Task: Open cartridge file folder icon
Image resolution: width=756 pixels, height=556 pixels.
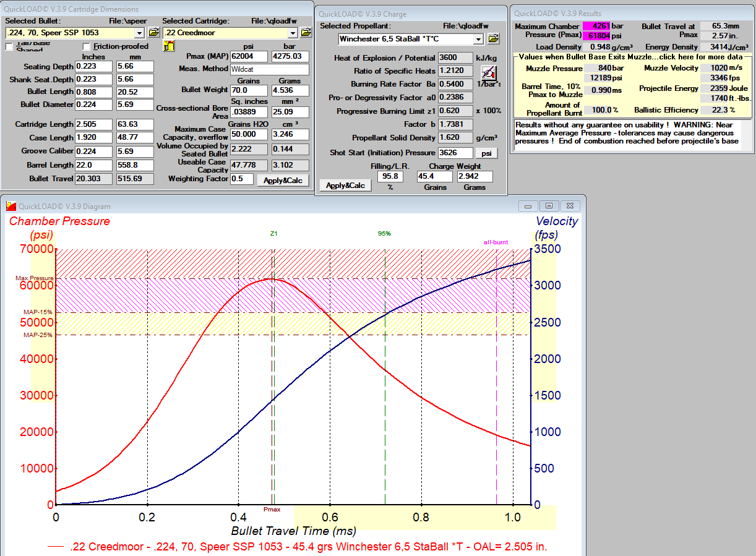Action: pos(306,32)
